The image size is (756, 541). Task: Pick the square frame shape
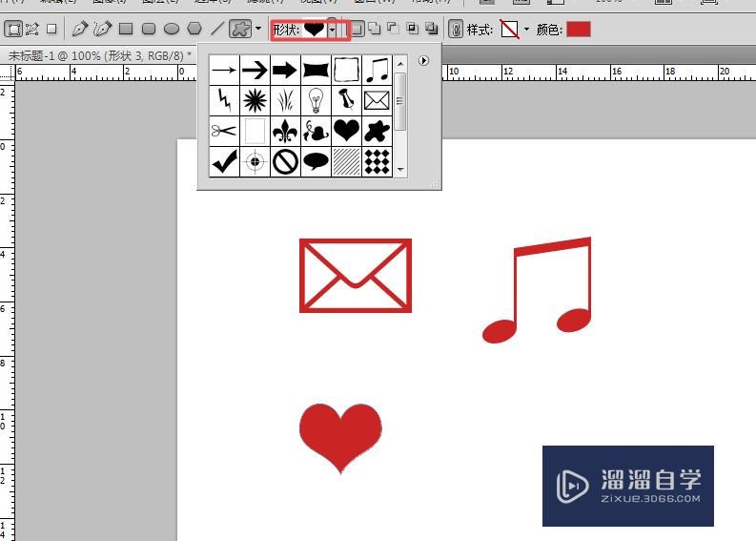346,70
